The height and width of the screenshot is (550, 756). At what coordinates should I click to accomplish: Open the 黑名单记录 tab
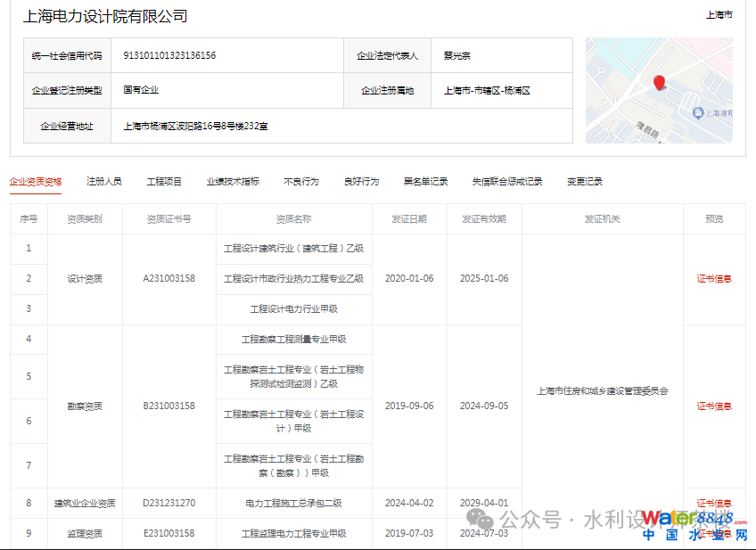pyautogui.click(x=425, y=182)
